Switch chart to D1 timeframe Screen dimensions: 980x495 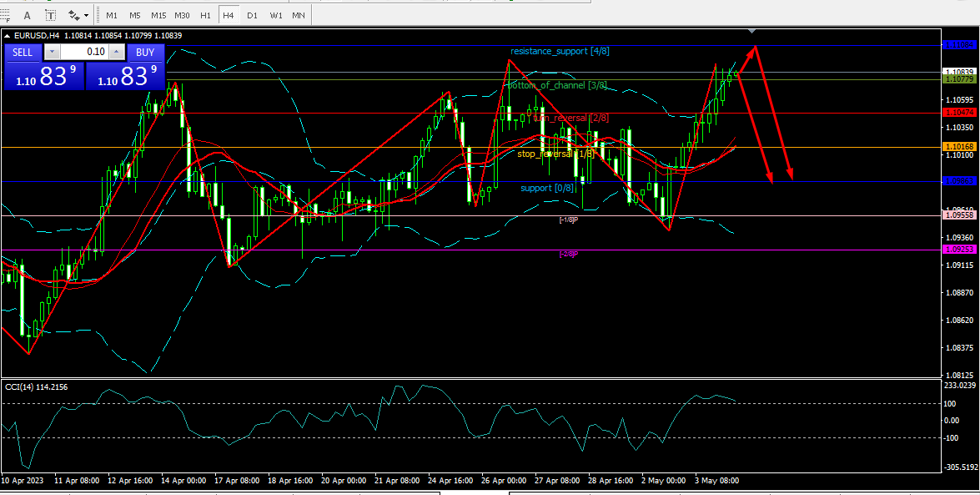pyautogui.click(x=252, y=15)
